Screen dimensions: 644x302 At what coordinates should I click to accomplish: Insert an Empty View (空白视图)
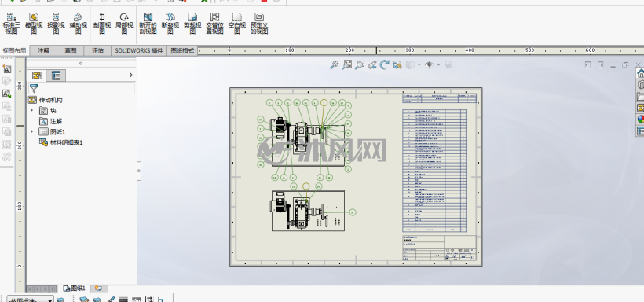click(236, 23)
